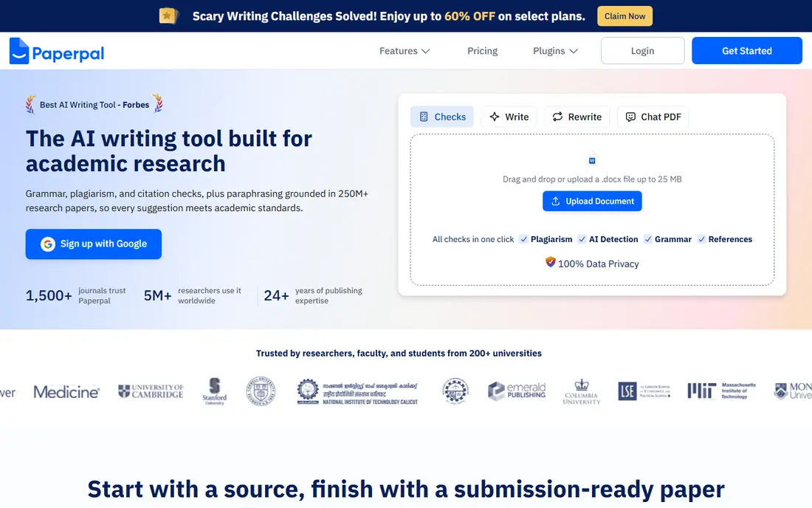The image size is (812, 508).
Task: Switch to the Write tab
Action: [x=509, y=117]
